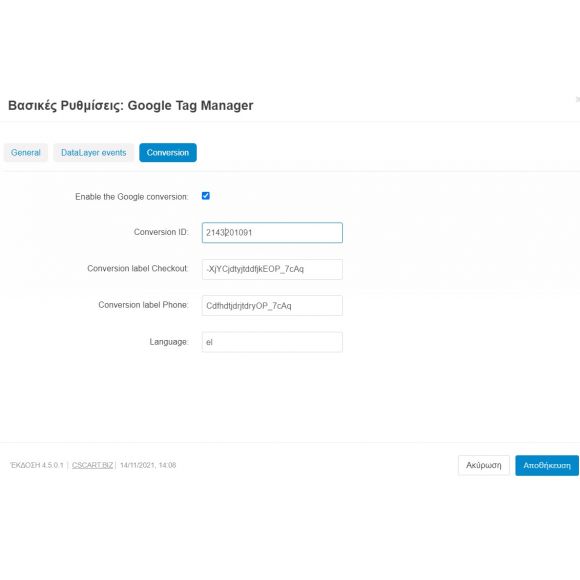Focus the Conversion label Phone field
This screenshot has width=580, height=580.
272,306
